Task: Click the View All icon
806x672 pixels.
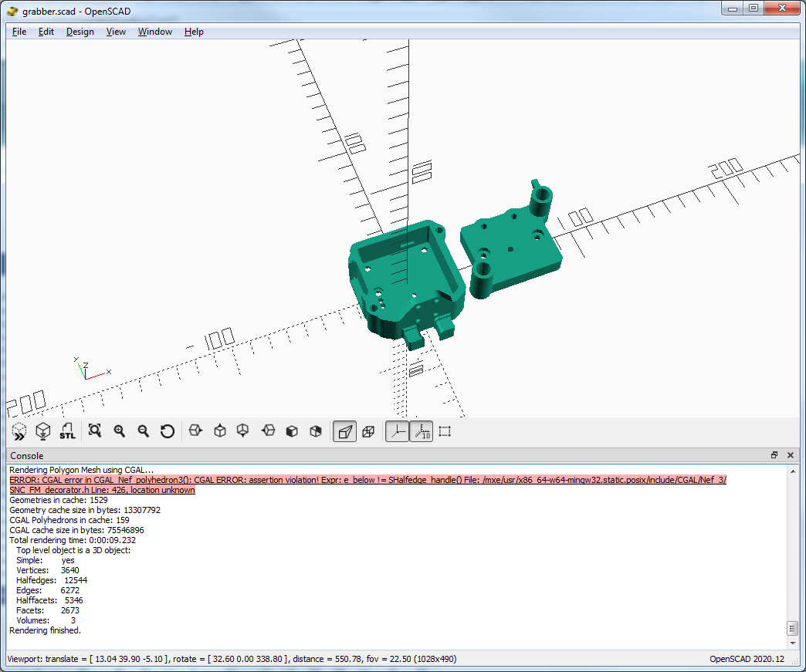Action: click(95, 431)
